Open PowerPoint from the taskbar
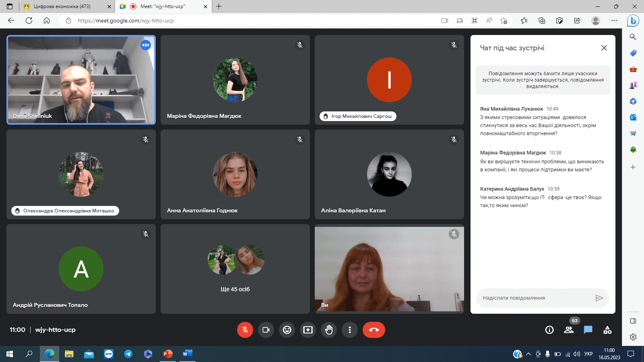The image size is (644, 362). (168, 354)
